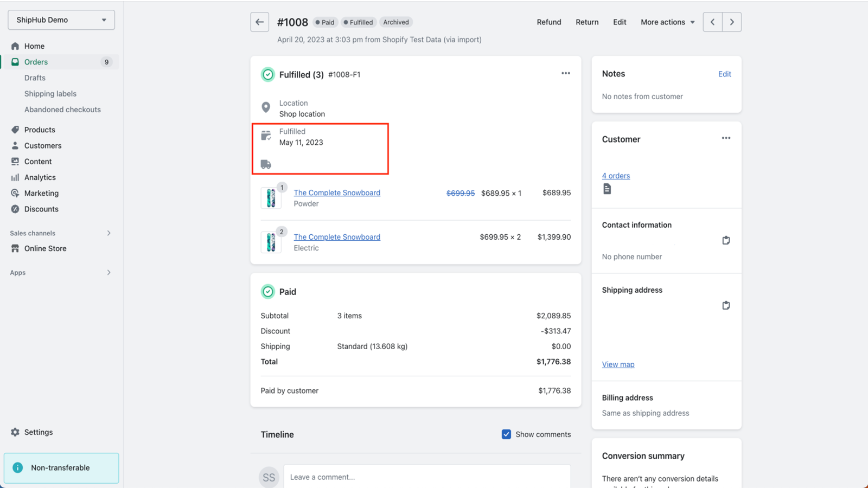Copy the shipping address to clipboard
Screen dimensions: 868x488
click(726, 305)
